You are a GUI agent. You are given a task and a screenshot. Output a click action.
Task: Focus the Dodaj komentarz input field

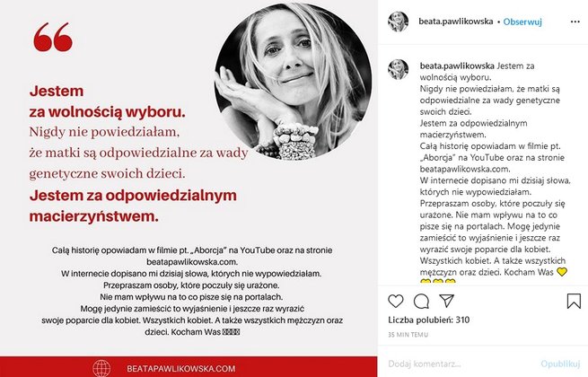[x=461, y=364]
